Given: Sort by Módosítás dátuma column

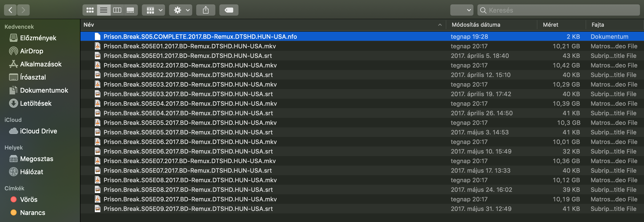Looking at the screenshot, I should (476, 25).
